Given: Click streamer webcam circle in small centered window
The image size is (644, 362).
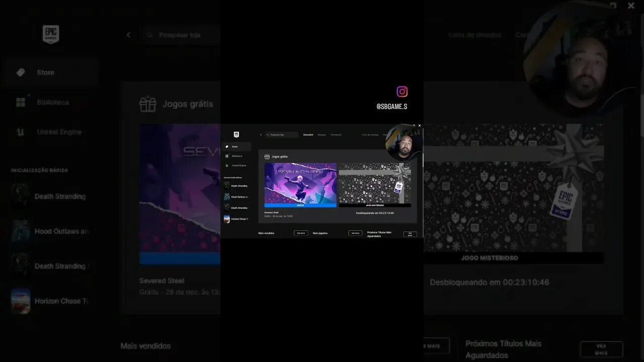Looking at the screenshot, I should [x=404, y=142].
